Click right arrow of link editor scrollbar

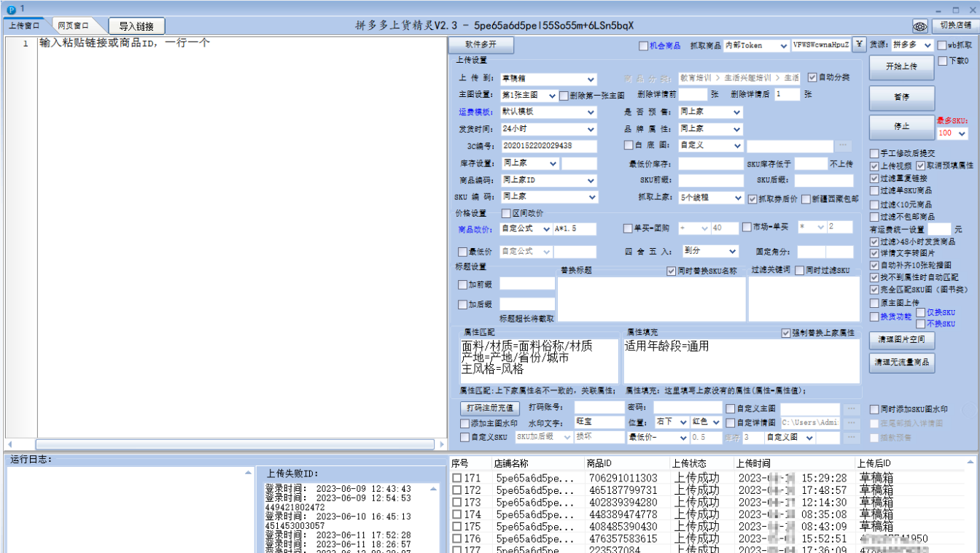click(441, 444)
